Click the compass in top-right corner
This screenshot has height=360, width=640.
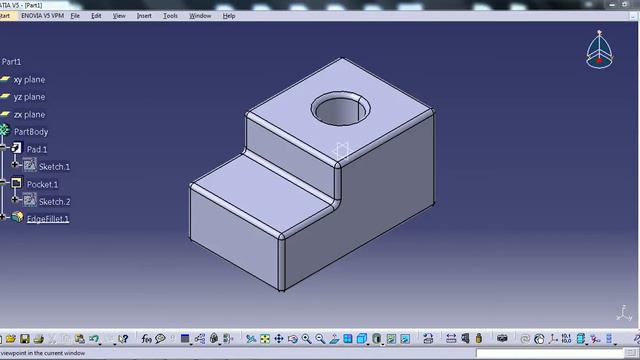(x=599, y=50)
